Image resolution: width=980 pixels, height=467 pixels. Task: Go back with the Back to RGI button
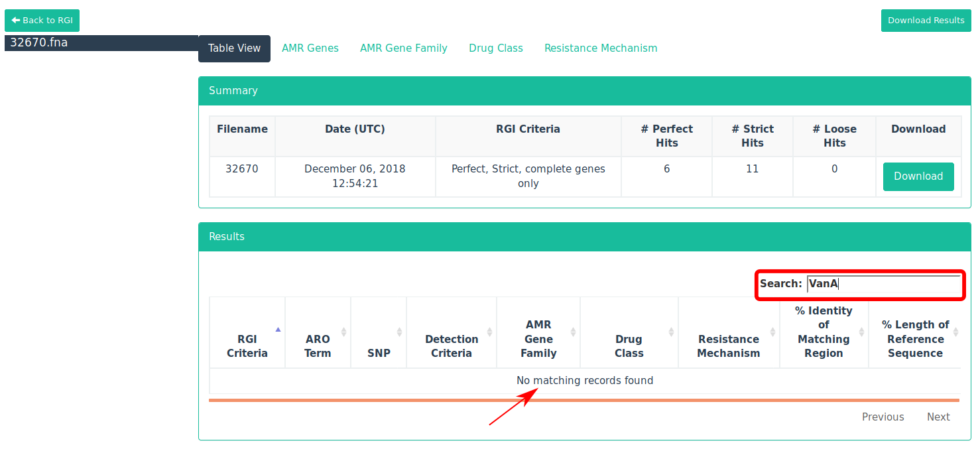pos(42,20)
